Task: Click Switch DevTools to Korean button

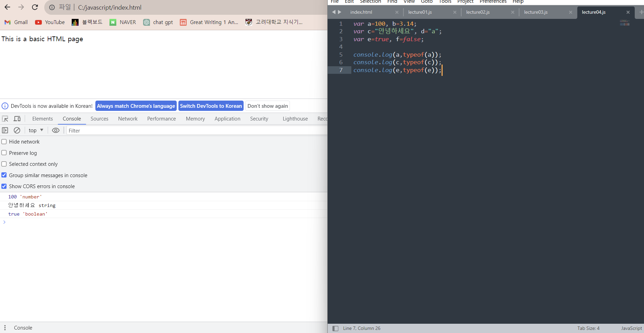Action: tap(211, 106)
